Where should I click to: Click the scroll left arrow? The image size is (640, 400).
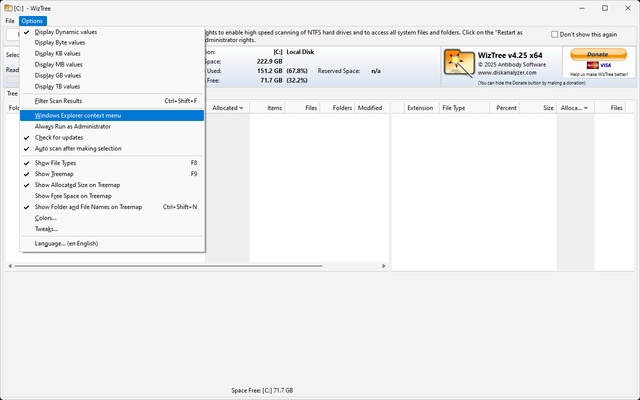click(10, 266)
